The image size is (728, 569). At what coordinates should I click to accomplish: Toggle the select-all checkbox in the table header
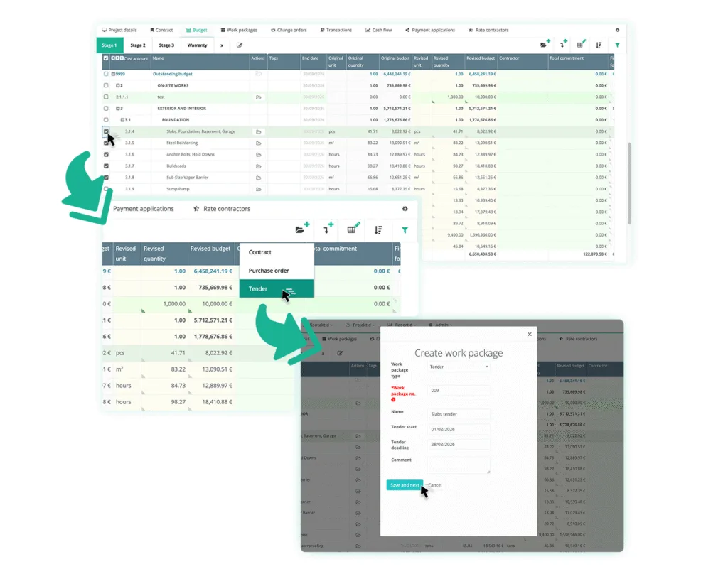[107, 58]
